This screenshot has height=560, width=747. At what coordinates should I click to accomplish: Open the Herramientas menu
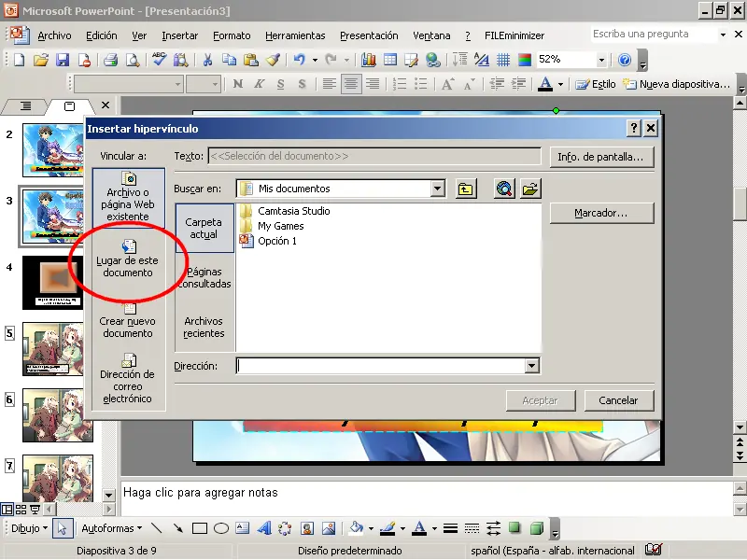pyautogui.click(x=295, y=35)
